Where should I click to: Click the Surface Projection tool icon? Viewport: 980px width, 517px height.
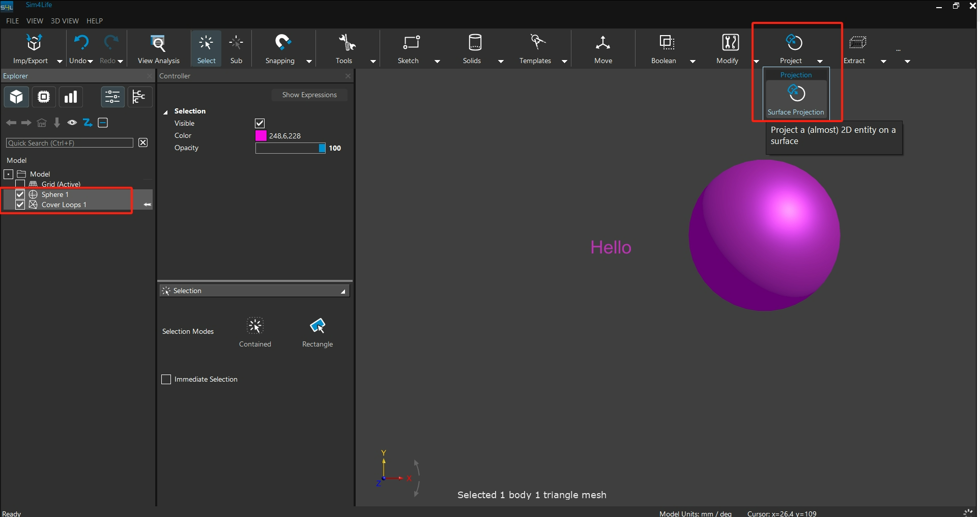796,94
